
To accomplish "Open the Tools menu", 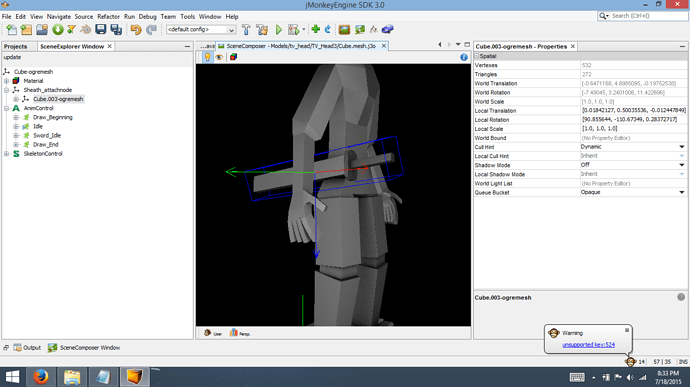I will pyautogui.click(x=187, y=16).
